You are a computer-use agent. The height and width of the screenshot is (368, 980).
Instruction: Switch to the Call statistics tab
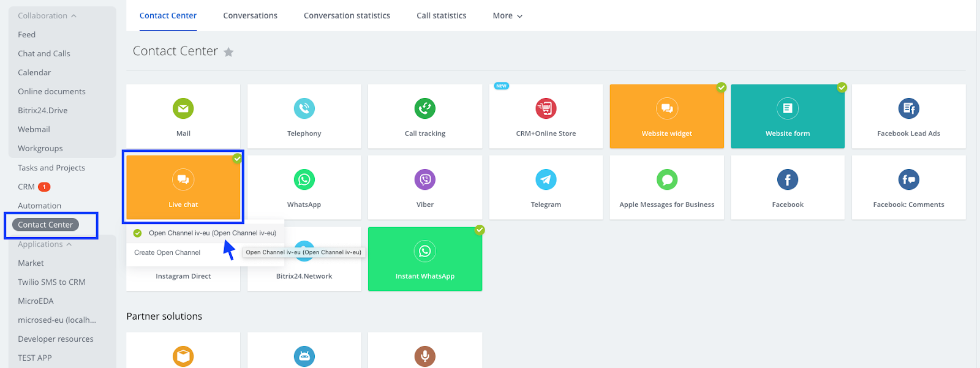(442, 16)
